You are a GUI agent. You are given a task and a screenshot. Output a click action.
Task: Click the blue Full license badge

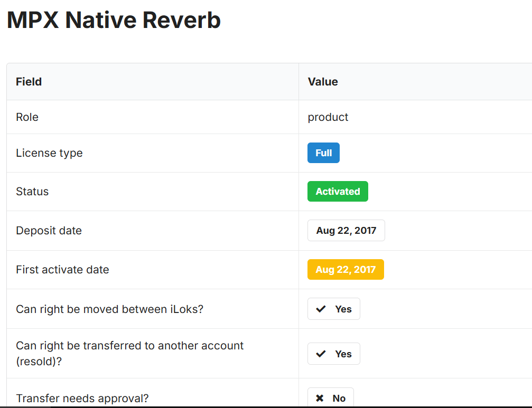pyautogui.click(x=323, y=153)
